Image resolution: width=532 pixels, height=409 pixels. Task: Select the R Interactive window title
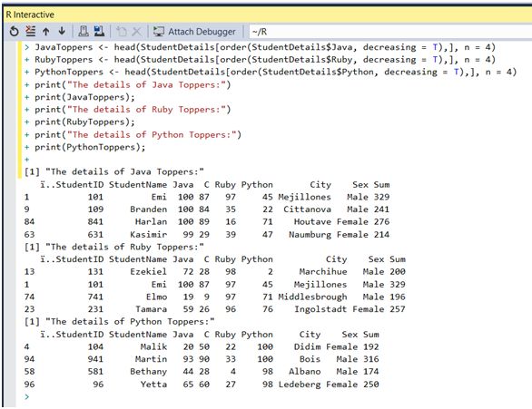pyautogui.click(x=30, y=15)
